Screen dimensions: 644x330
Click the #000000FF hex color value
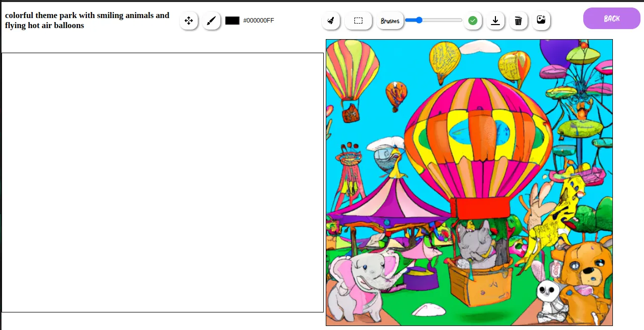(259, 21)
